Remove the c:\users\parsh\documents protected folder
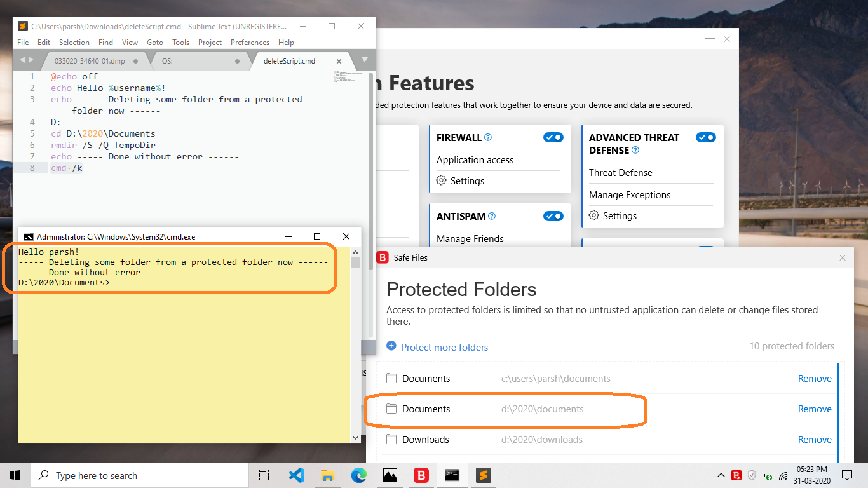 click(815, 379)
